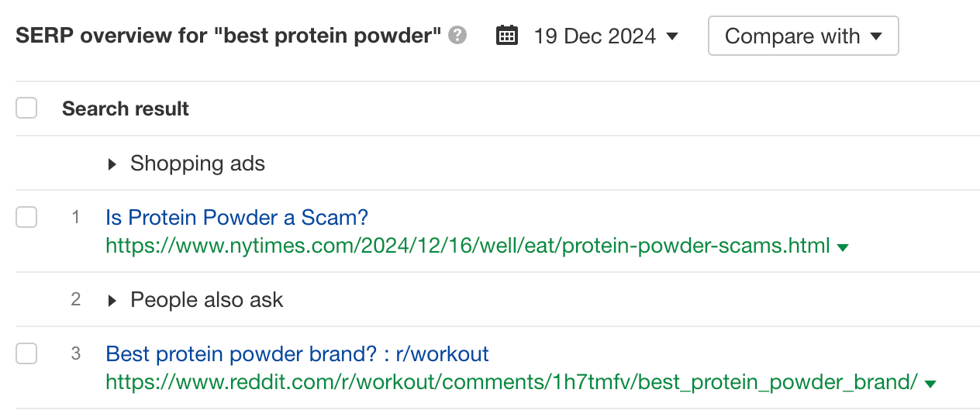This screenshot has height=417, width=980.
Task: Toggle the select-all Search result checkbox
Action: [26, 109]
